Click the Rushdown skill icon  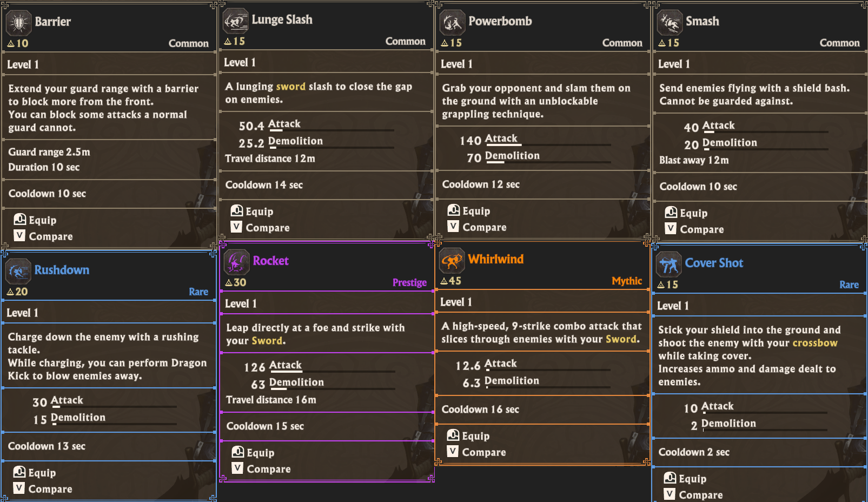click(x=18, y=271)
